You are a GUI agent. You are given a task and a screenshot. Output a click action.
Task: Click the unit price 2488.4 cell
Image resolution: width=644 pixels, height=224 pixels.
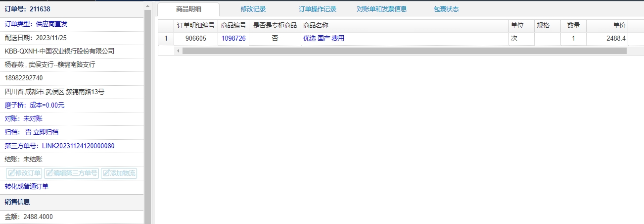click(607, 38)
